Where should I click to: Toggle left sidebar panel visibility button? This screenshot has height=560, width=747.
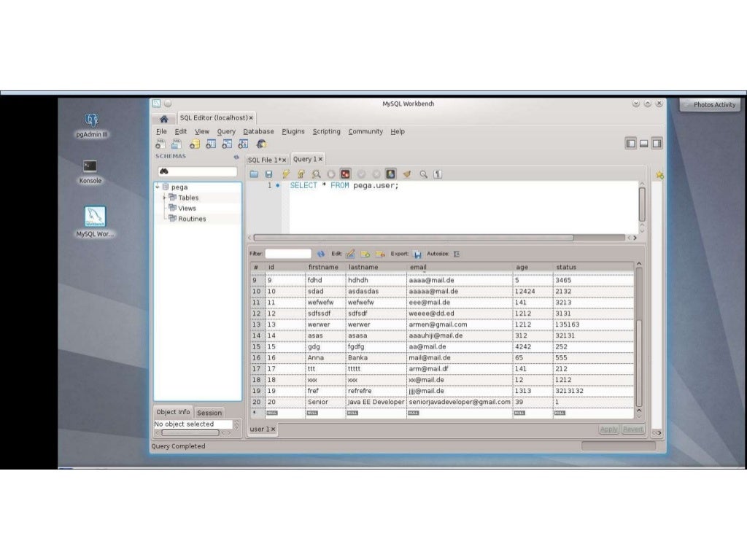631,144
